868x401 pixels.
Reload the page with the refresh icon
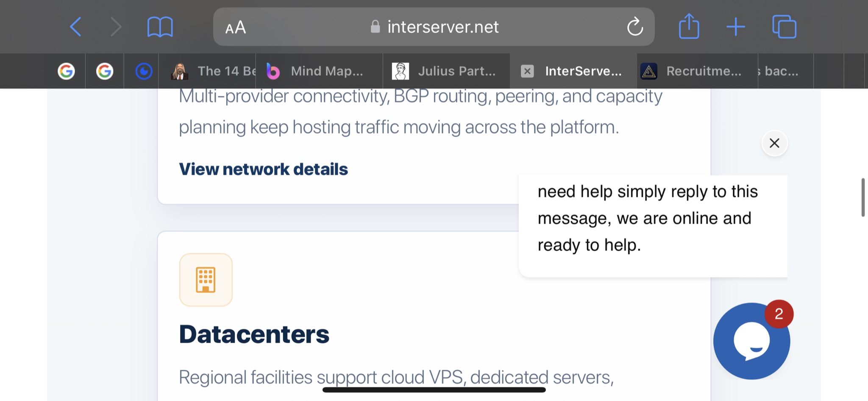tap(635, 27)
